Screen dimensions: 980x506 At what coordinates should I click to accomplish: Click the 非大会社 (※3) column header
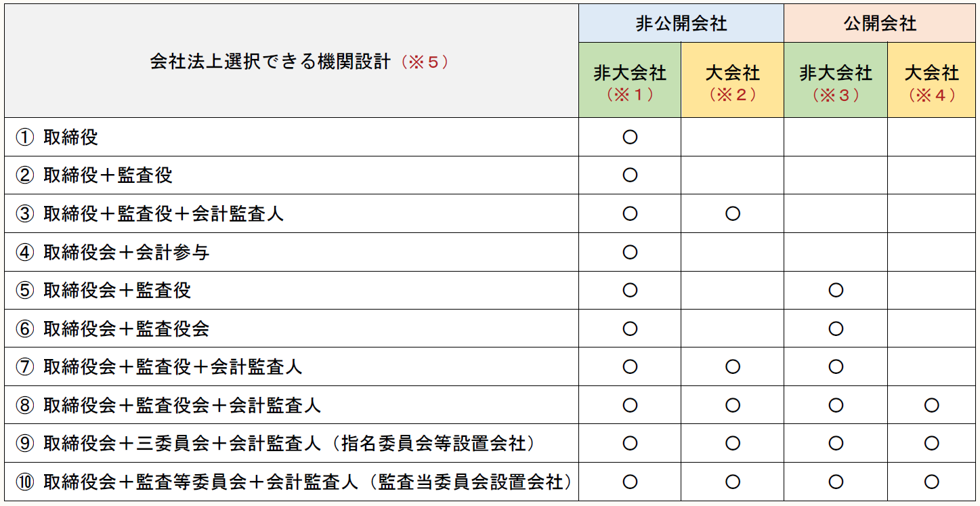tap(836, 81)
